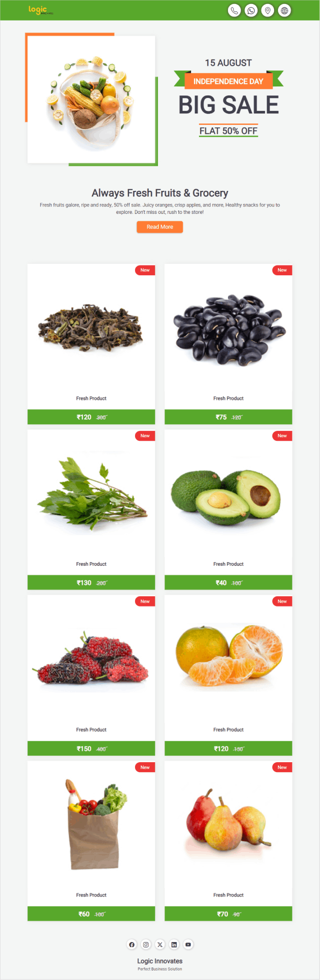320x980 pixels.
Task: Click the phone call icon in header
Action: point(234,10)
